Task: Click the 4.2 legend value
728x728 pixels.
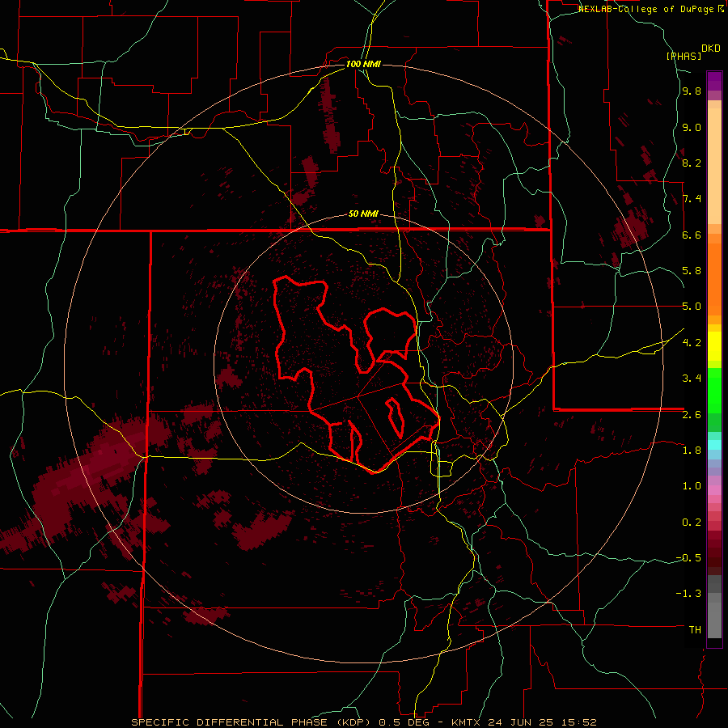Action: pos(692,343)
